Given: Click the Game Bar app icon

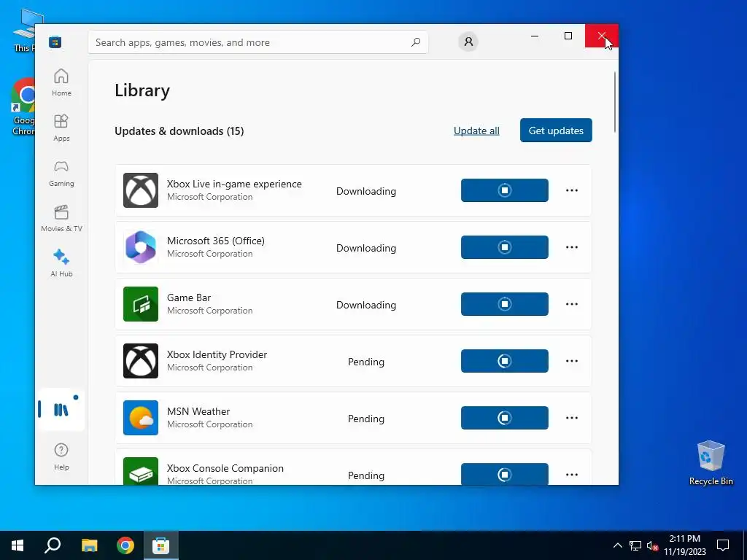Looking at the screenshot, I should [x=141, y=304].
